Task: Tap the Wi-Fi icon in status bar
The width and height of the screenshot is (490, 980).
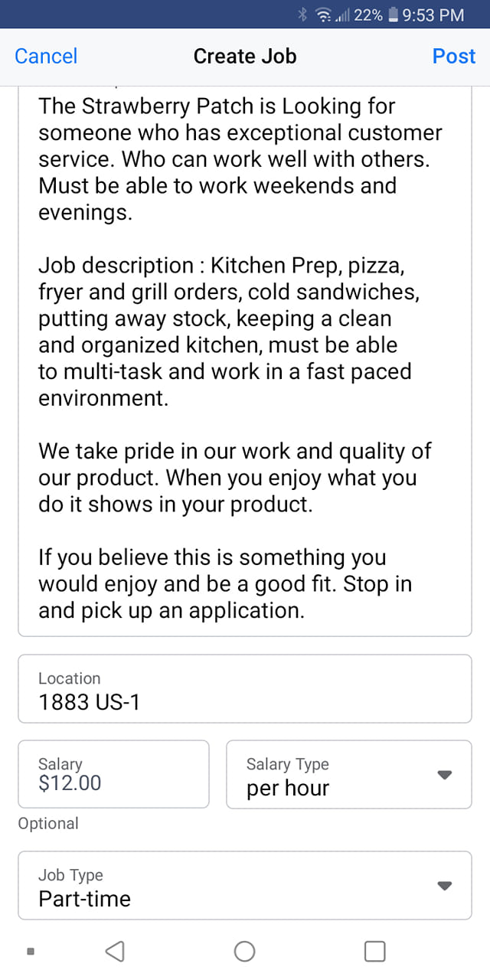Action: click(x=322, y=15)
